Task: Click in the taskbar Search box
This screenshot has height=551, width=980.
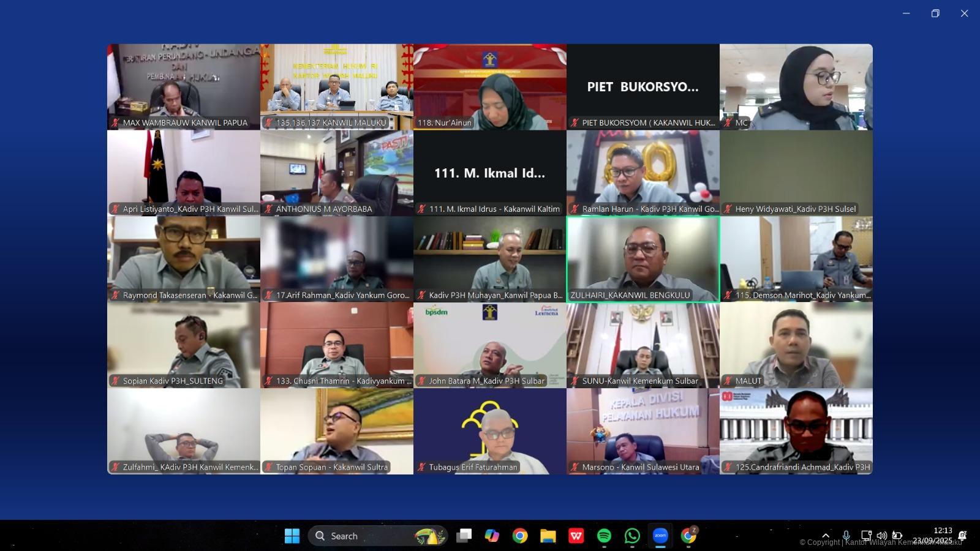Action: [367, 536]
